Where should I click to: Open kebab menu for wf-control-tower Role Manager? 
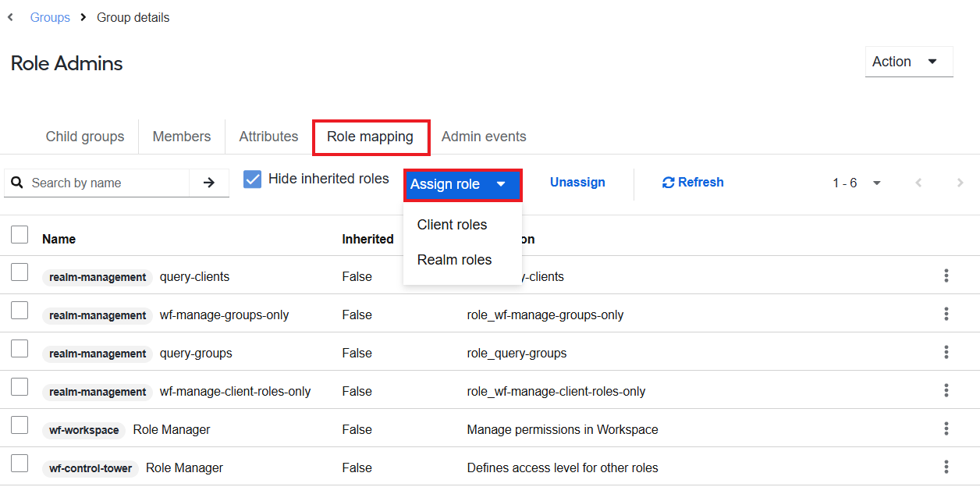click(x=946, y=467)
